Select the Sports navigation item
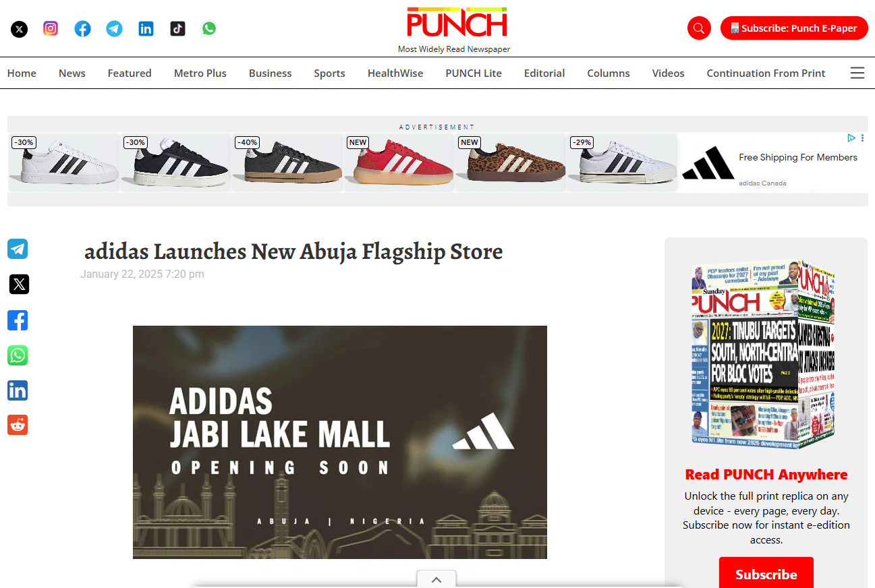 329,73
